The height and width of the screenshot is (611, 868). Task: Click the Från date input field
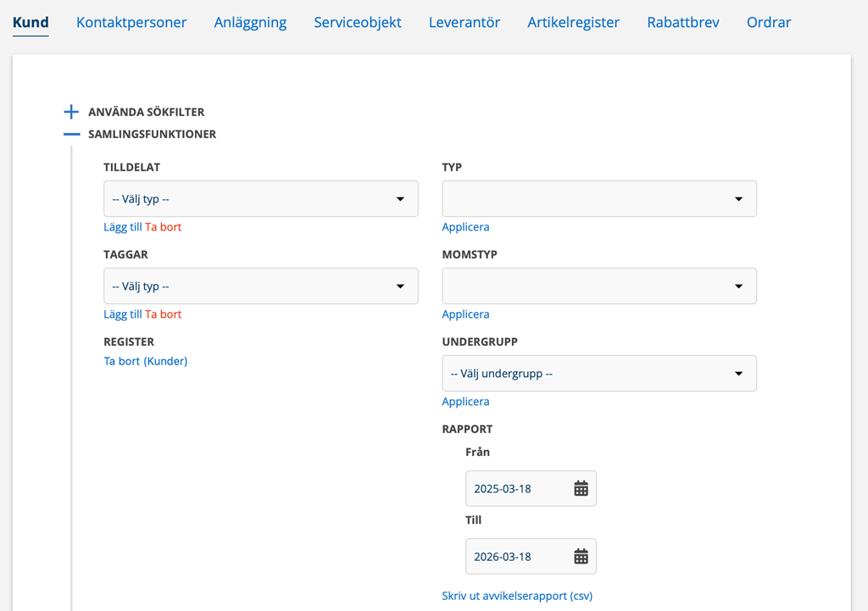pos(517,488)
